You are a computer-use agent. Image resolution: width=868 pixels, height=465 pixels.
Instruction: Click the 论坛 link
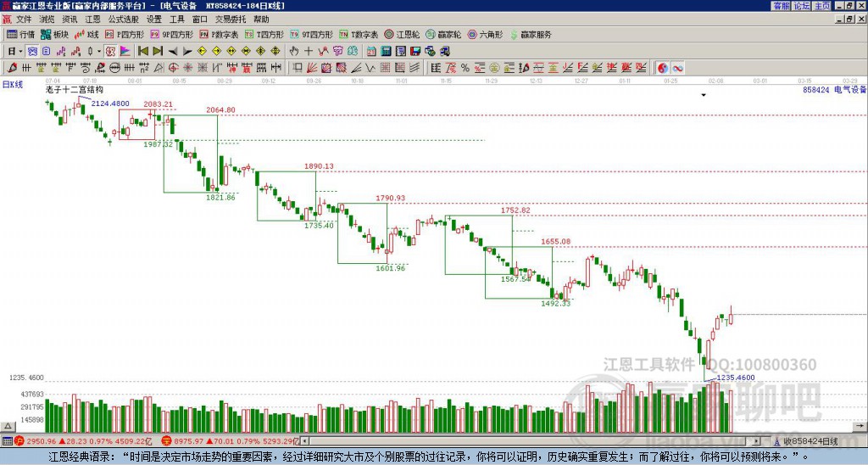(802, 6)
